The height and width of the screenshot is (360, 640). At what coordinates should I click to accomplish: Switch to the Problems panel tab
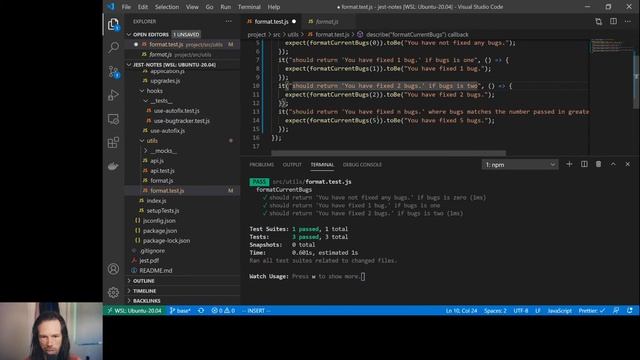pos(262,164)
